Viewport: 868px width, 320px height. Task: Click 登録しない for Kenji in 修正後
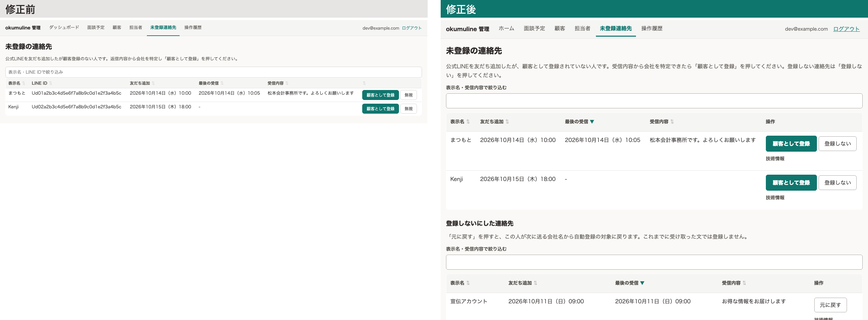(x=837, y=183)
